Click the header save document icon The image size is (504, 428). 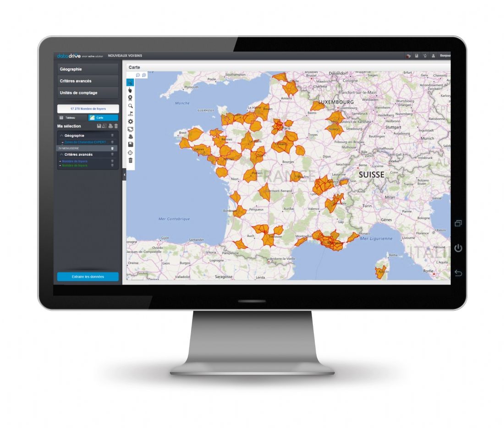point(416,55)
